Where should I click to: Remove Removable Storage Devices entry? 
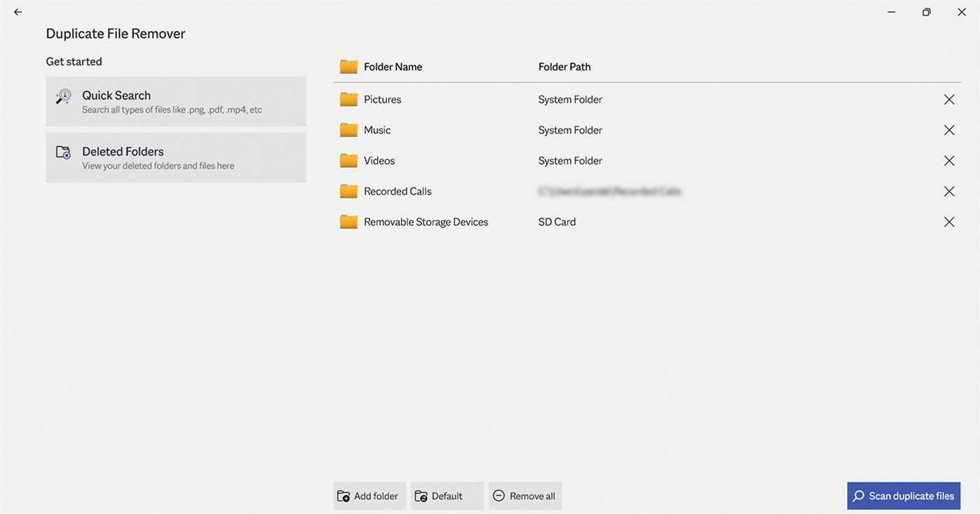tap(949, 222)
